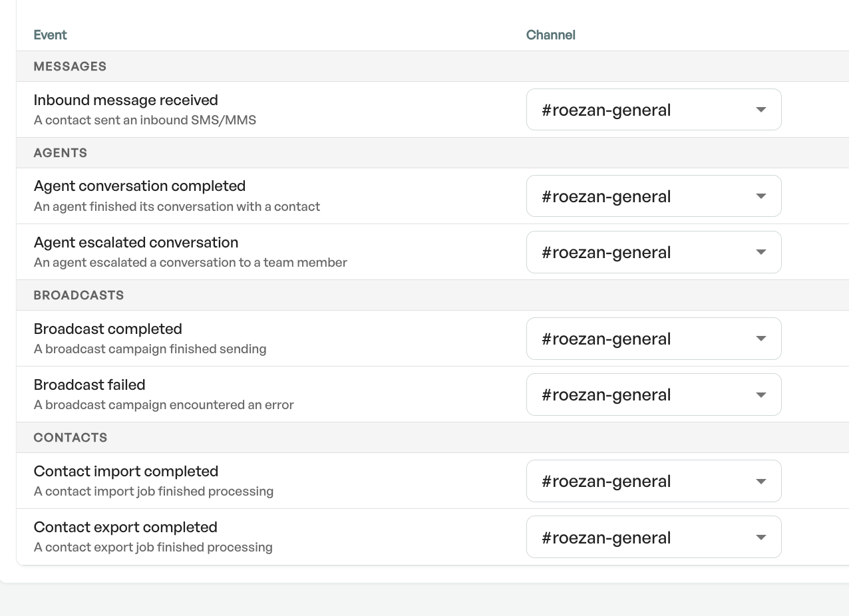The width and height of the screenshot is (849, 616).
Task: Open the channel dropdown for Contact export completed
Action: point(653,537)
